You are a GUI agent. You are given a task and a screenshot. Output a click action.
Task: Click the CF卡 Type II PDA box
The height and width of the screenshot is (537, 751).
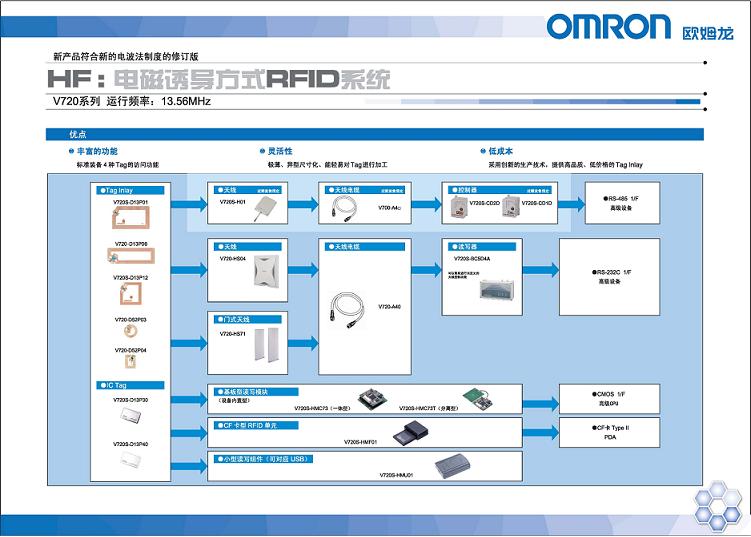[x=609, y=432]
